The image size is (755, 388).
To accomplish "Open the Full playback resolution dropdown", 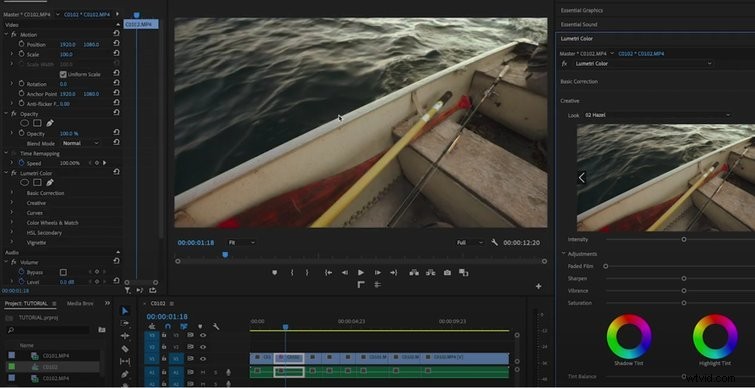I will click(470, 243).
